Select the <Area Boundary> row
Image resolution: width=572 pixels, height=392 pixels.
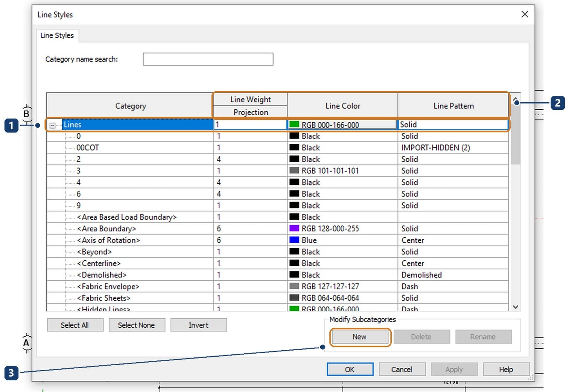pyautogui.click(x=106, y=229)
